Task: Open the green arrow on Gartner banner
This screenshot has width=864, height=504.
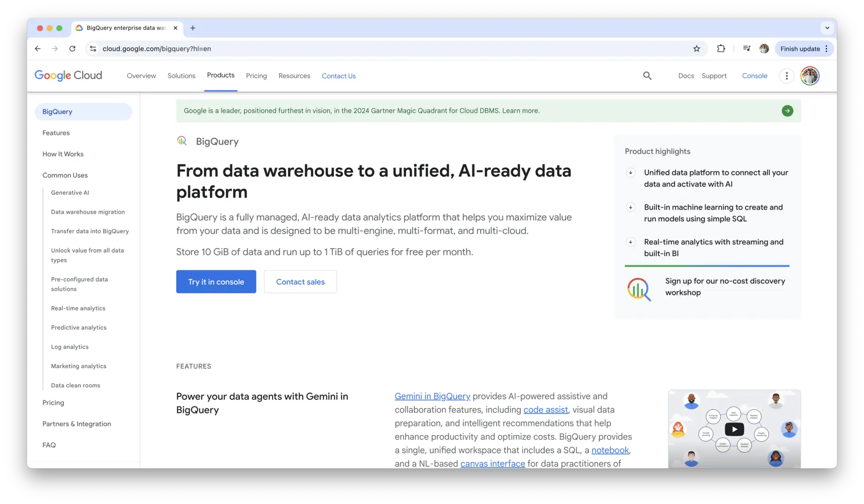Action: click(787, 111)
